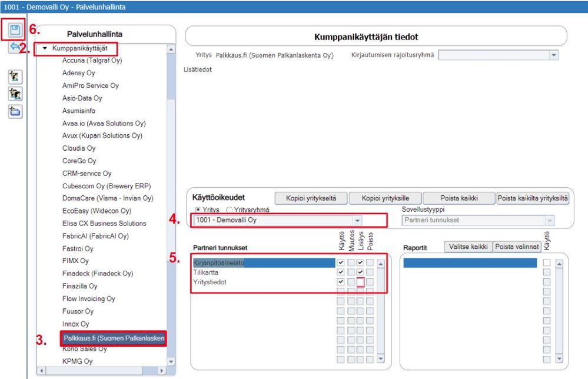The height and width of the screenshot is (379, 588).
Task: Uncheck Käyttö for Tilikartta
Action: (x=341, y=272)
